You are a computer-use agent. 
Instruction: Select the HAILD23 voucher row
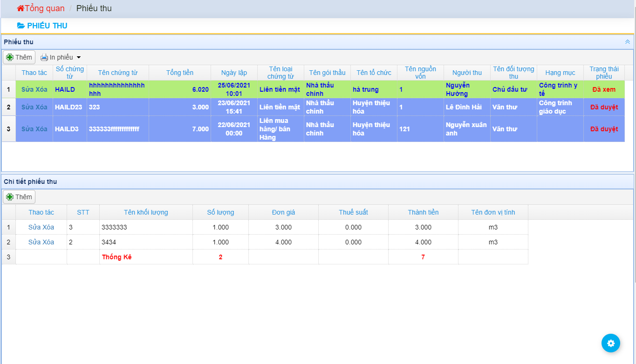pos(68,107)
